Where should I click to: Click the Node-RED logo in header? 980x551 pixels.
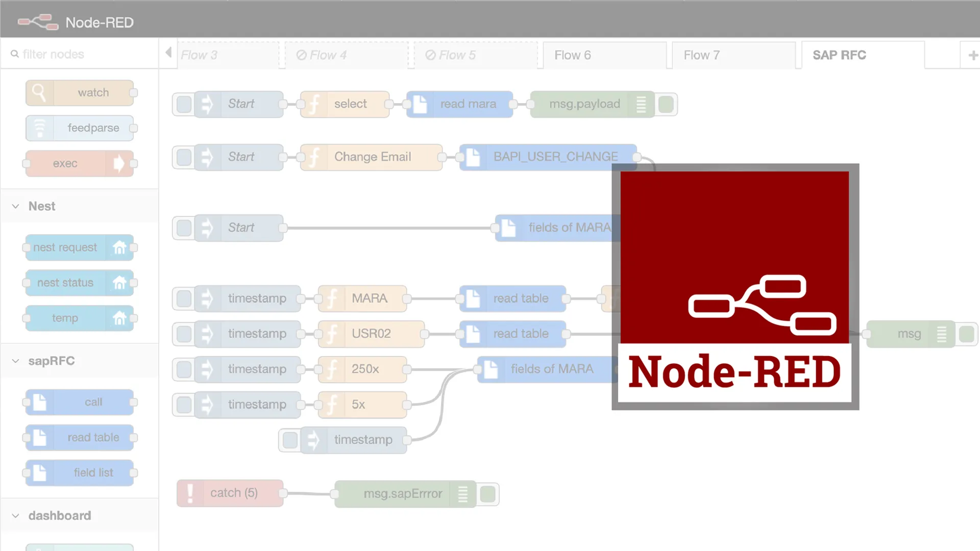[x=38, y=22]
